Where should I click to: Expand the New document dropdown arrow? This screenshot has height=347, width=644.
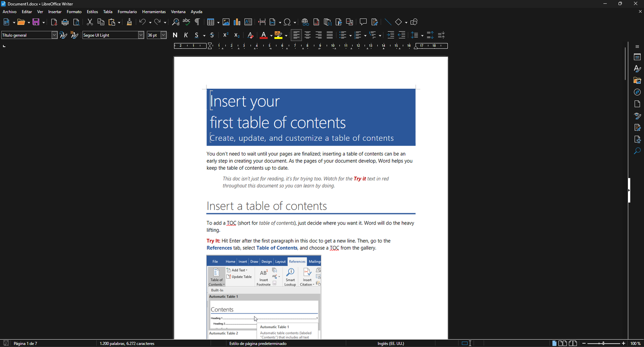pos(14,23)
